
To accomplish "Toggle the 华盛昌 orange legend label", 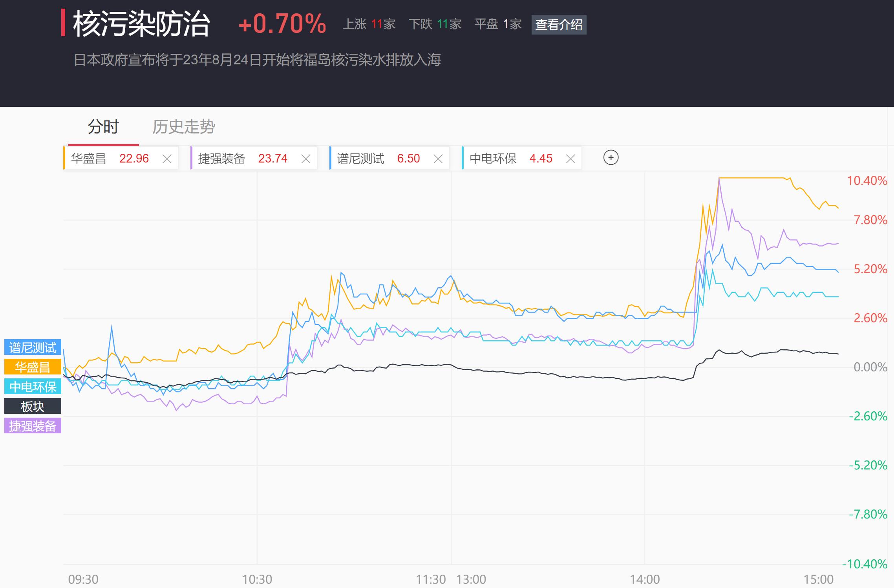I will point(33,367).
